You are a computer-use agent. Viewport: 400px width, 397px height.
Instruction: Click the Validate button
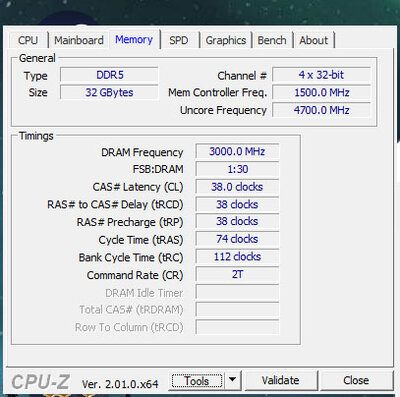pos(280,380)
